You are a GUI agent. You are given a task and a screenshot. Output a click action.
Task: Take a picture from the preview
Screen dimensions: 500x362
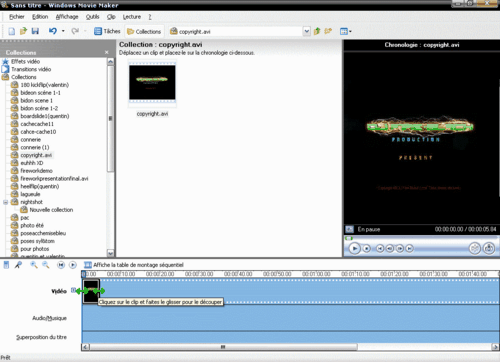pyautogui.click(x=489, y=248)
